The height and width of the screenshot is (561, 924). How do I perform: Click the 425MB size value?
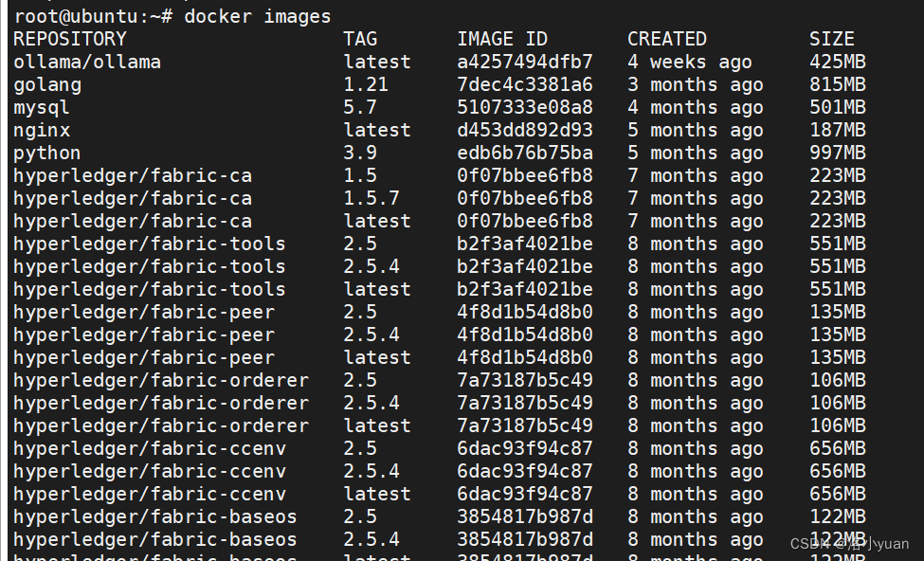pos(838,63)
